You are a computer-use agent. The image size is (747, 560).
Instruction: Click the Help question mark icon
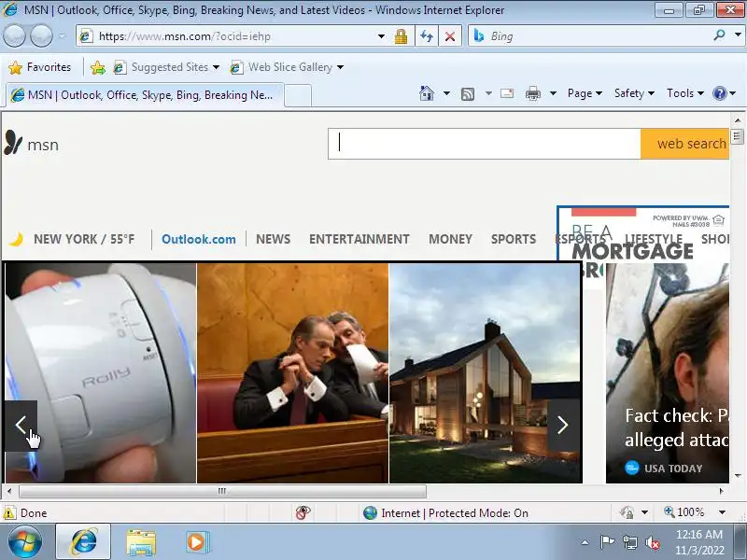point(719,93)
